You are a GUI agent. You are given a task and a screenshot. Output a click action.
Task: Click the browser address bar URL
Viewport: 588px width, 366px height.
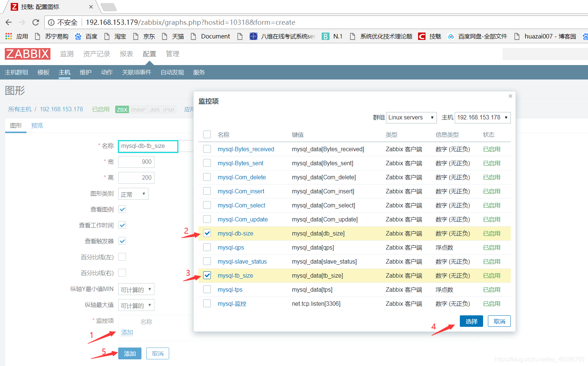pyautogui.click(x=191, y=22)
